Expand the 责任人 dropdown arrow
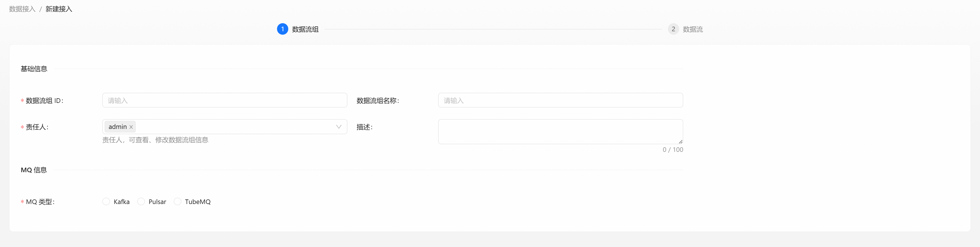Viewport: 980px width, 247px height. pyautogui.click(x=339, y=127)
